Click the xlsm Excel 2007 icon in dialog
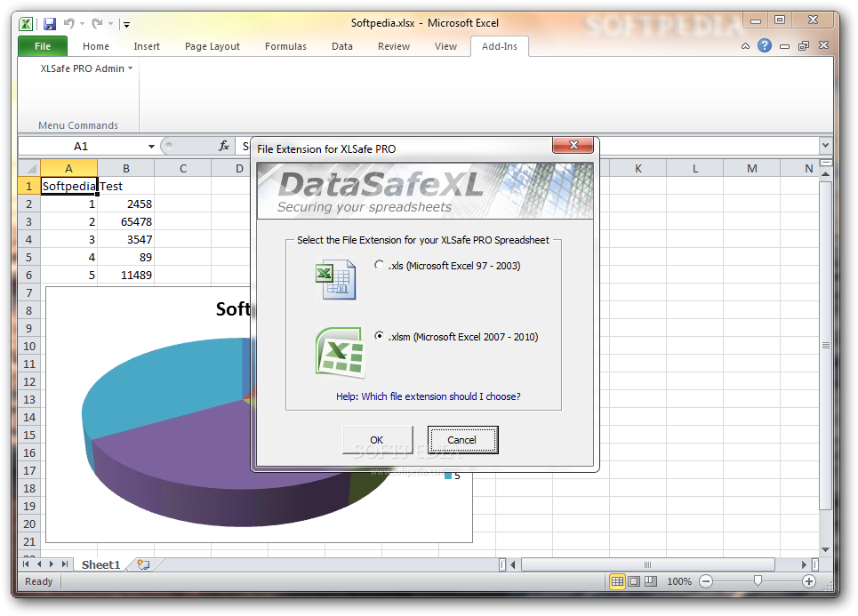Screen dimensions: 858x616 (340, 352)
